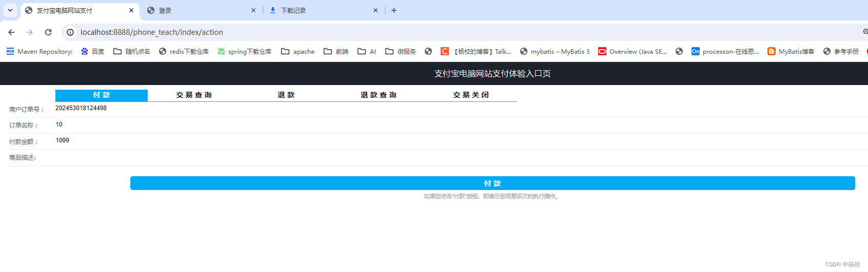This screenshot has height=272, width=868.
Task: Open unnamed globe bookmark before processon
Action: click(x=679, y=51)
